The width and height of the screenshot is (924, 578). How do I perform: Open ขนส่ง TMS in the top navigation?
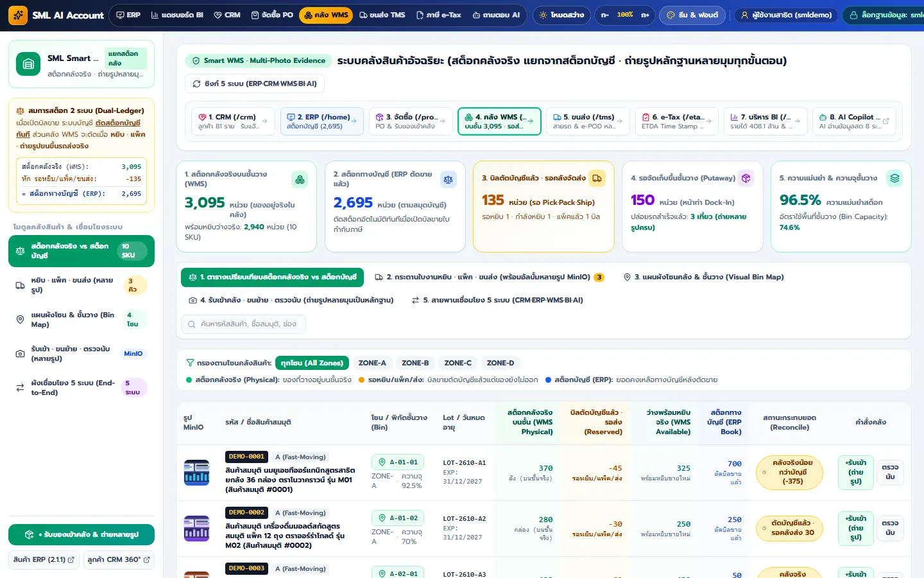click(382, 15)
